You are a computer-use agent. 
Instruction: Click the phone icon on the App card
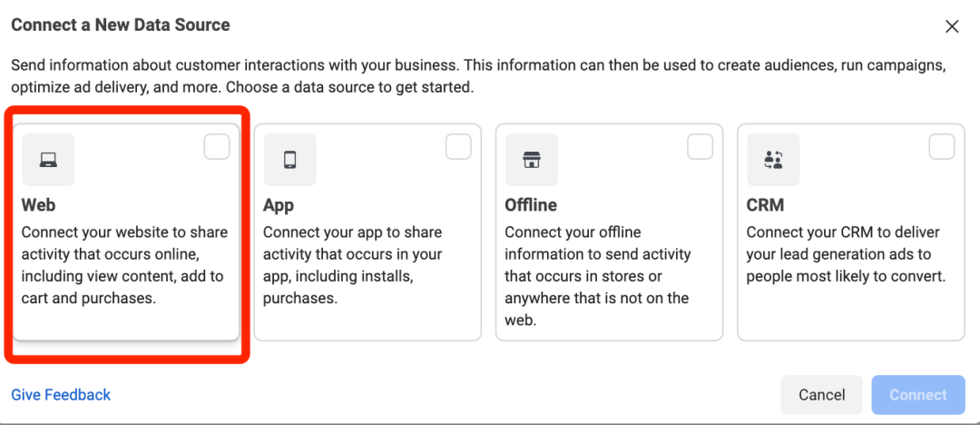290,160
